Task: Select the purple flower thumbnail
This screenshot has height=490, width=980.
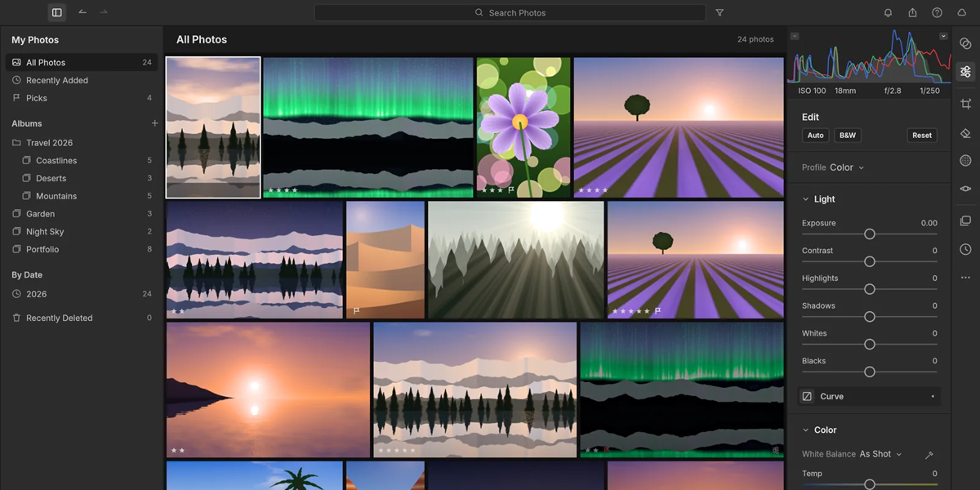Action: click(523, 127)
